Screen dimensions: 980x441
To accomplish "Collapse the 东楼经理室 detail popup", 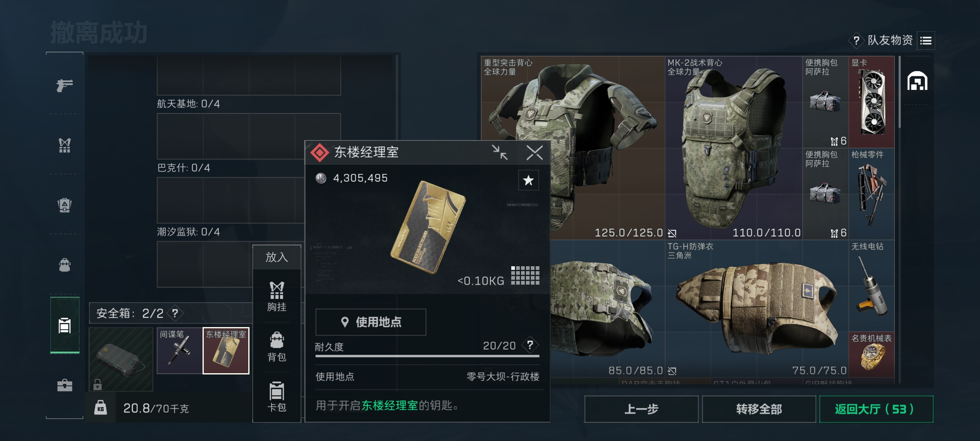I will point(500,152).
